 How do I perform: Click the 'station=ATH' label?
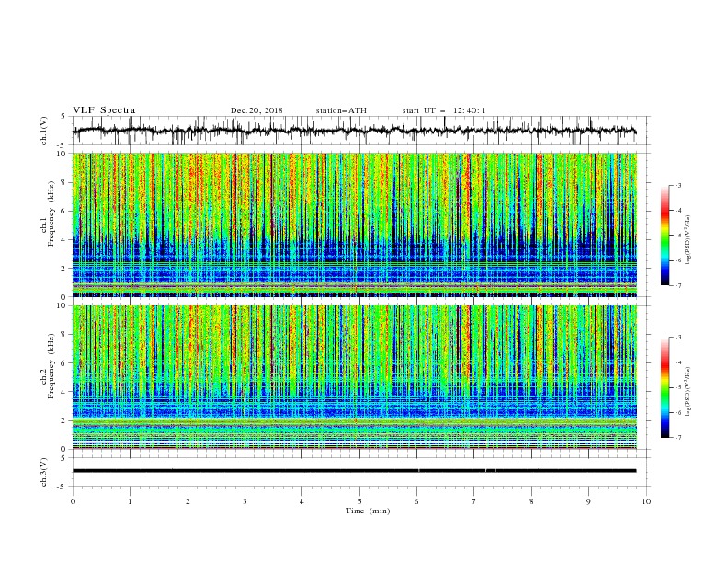(341, 110)
